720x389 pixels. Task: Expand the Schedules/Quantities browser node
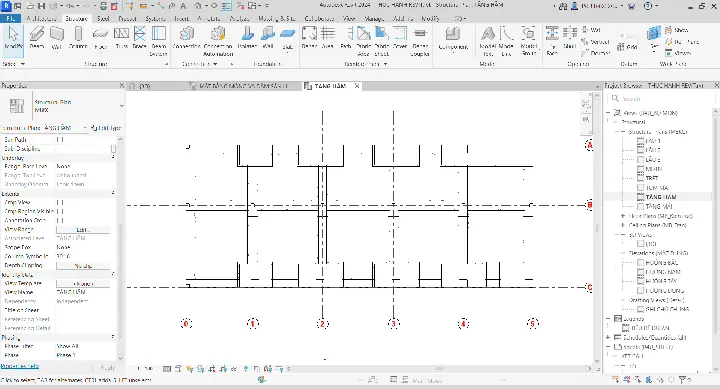608,338
